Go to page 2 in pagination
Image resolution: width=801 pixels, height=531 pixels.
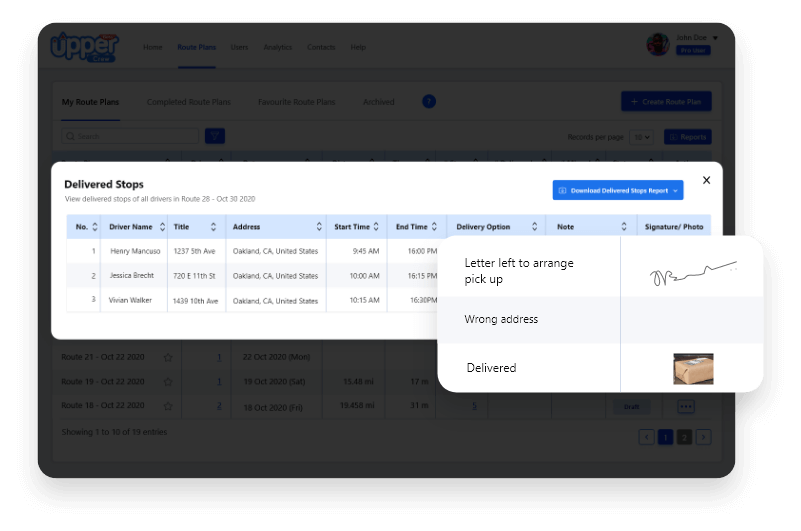click(x=684, y=437)
